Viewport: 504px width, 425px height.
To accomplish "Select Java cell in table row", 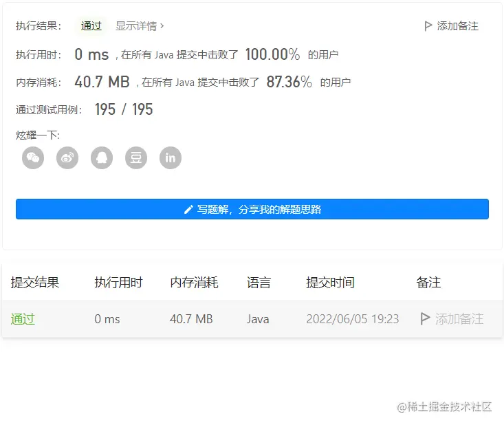I will pyautogui.click(x=258, y=319).
